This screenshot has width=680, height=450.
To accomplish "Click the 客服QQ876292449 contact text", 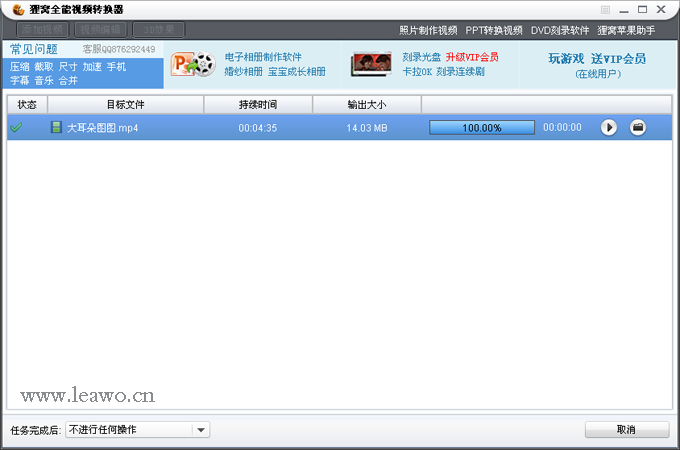I will 119,49.
